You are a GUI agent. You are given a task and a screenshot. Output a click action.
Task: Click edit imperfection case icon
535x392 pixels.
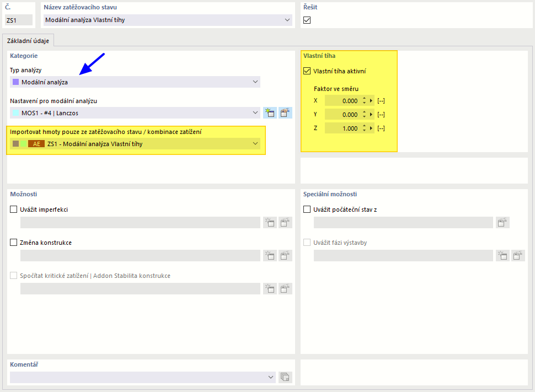pos(285,222)
